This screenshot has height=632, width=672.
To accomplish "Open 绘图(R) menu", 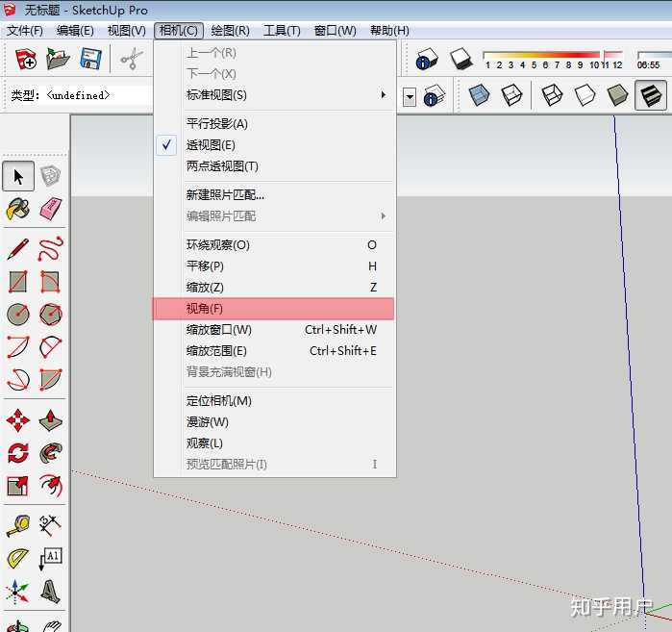I will pos(230,31).
